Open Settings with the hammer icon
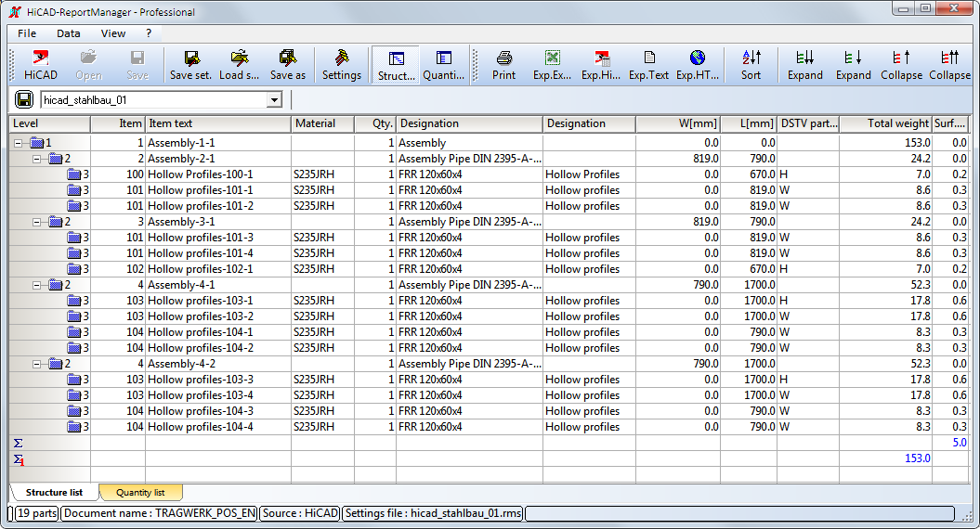Screen dimensions: 980x529 tap(341, 65)
